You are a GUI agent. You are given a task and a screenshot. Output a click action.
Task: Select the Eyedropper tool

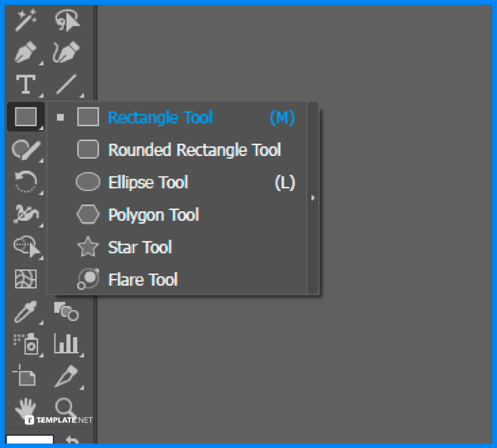tap(25, 311)
